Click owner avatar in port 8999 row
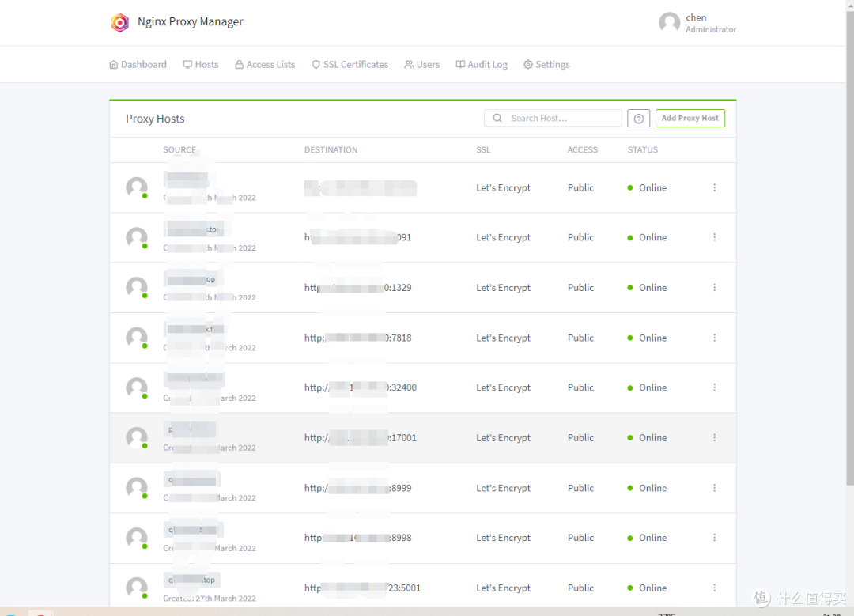854x616 pixels. point(137,488)
